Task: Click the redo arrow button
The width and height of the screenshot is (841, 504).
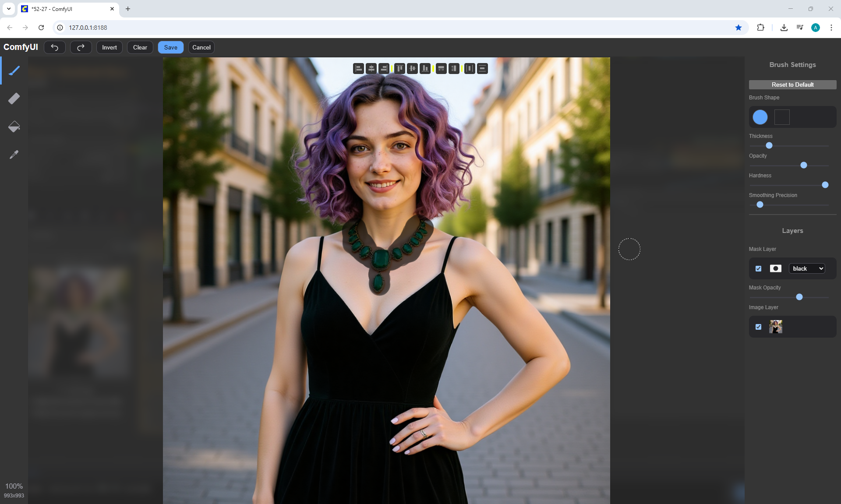Action: point(81,47)
